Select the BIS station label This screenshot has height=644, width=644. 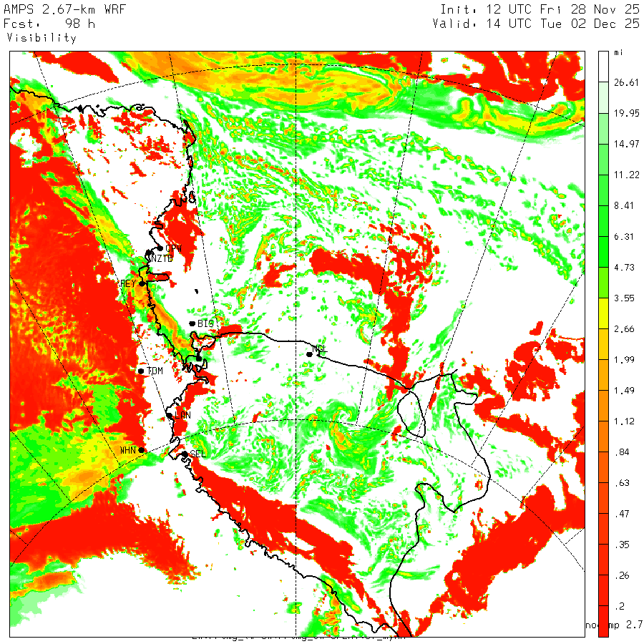click(x=206, y=323)
